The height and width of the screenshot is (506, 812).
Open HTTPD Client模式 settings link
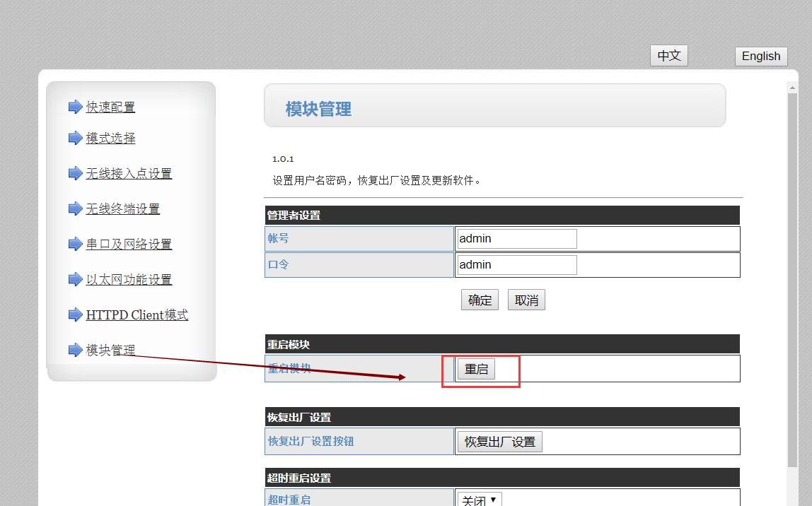tap(137, 315)
